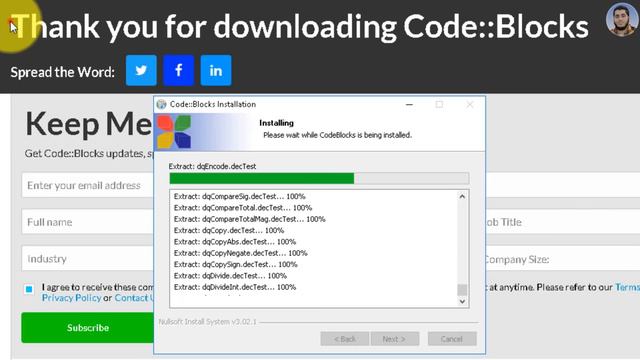Click the disabled Next button
The width and height of the screenshot is (640, 360).
point(395,339)
